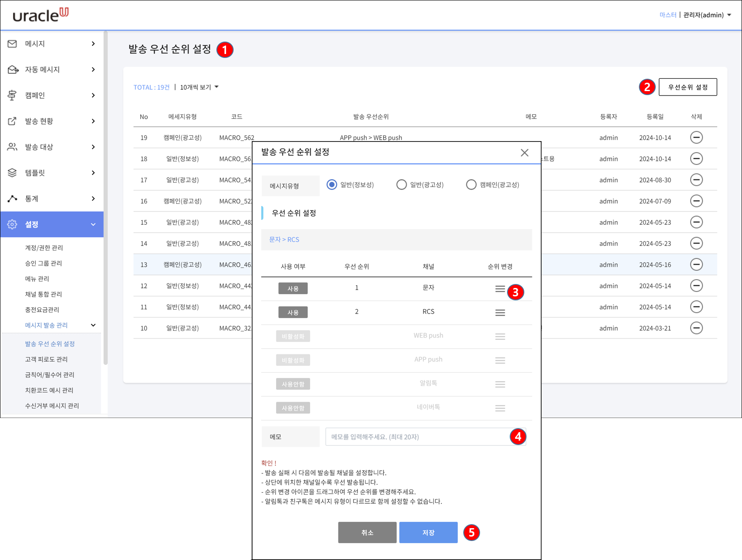Toggle 사용 button for 문자 channel
The image size is (742, 560).
[293, 288]
